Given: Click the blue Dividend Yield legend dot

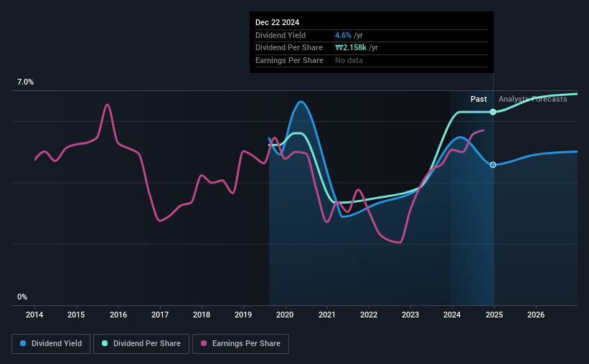Looking at the screenshot, I should click(23, 343).
